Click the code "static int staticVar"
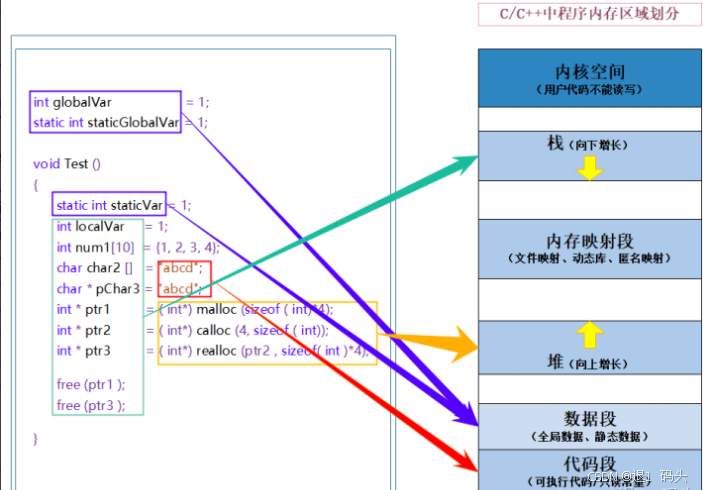The width and height of the screenshot is (703, 490). tap(109, 205)
